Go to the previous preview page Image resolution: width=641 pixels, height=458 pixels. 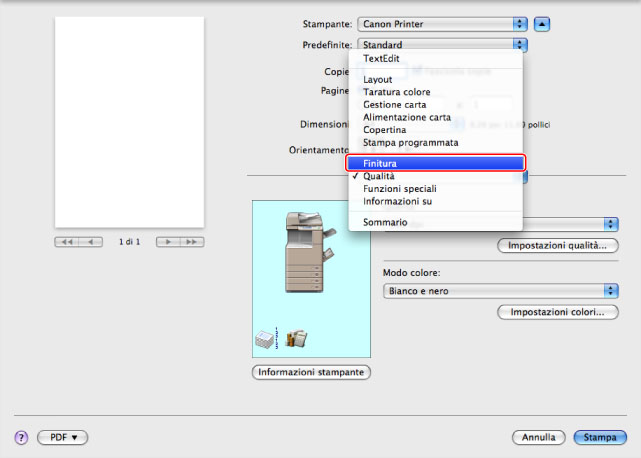click(91, 242)
